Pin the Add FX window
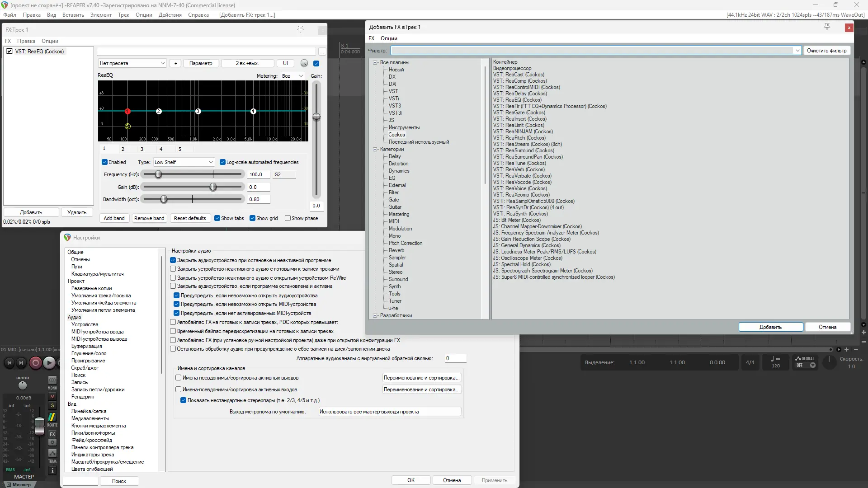The height and width of the screenshot is (488, 868). [x=827, y=27]
